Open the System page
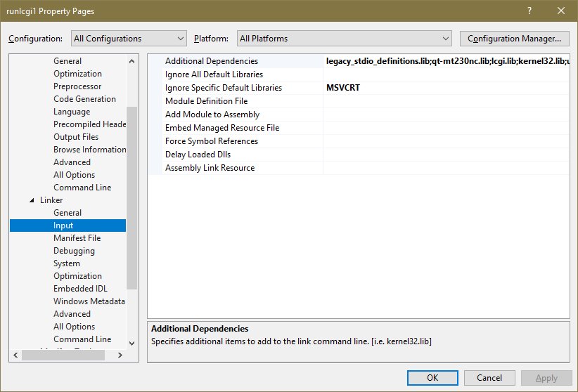 pos(67,263)
